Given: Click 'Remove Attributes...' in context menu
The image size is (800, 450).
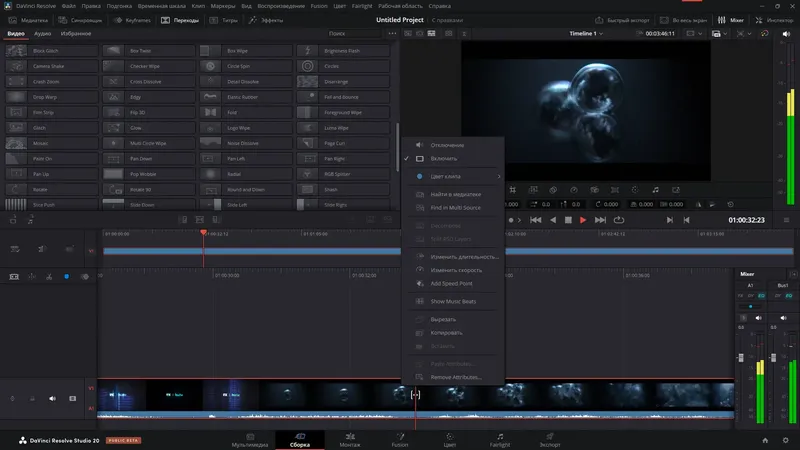Looking at the screenshot, I should 455,377.
